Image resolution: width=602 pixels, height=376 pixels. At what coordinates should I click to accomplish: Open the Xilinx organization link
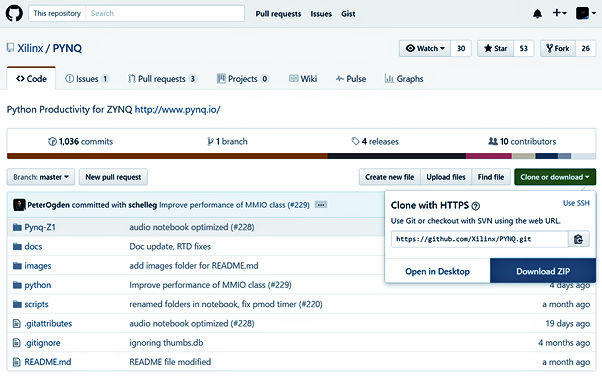pos(30,48)
